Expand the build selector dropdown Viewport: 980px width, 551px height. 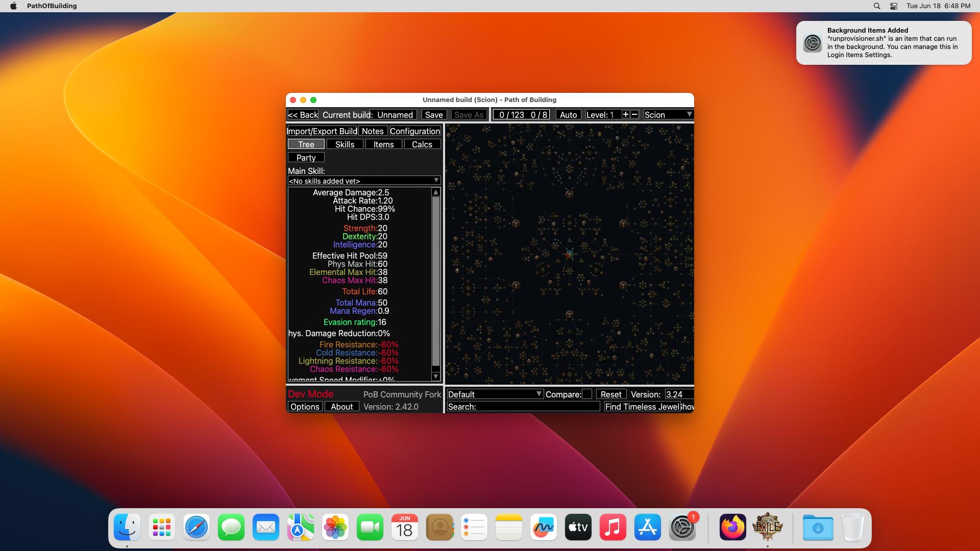pos(396,114)
